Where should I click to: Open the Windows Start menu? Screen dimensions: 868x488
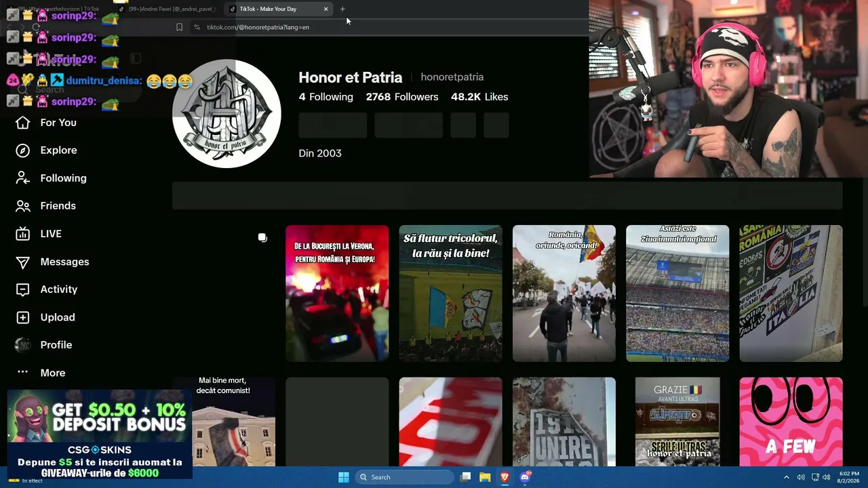point(344,477)
